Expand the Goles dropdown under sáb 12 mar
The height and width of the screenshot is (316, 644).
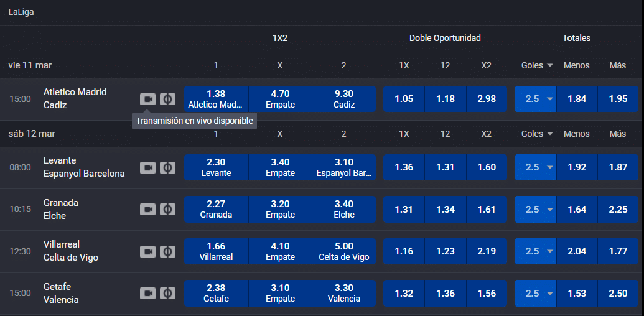tap(537, 134)
